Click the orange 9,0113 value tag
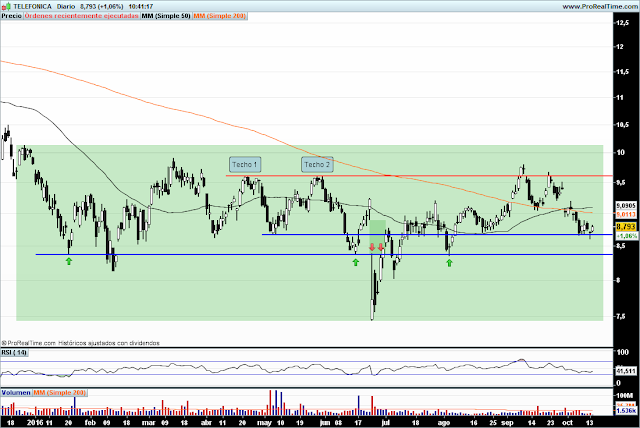 point(626,214)
